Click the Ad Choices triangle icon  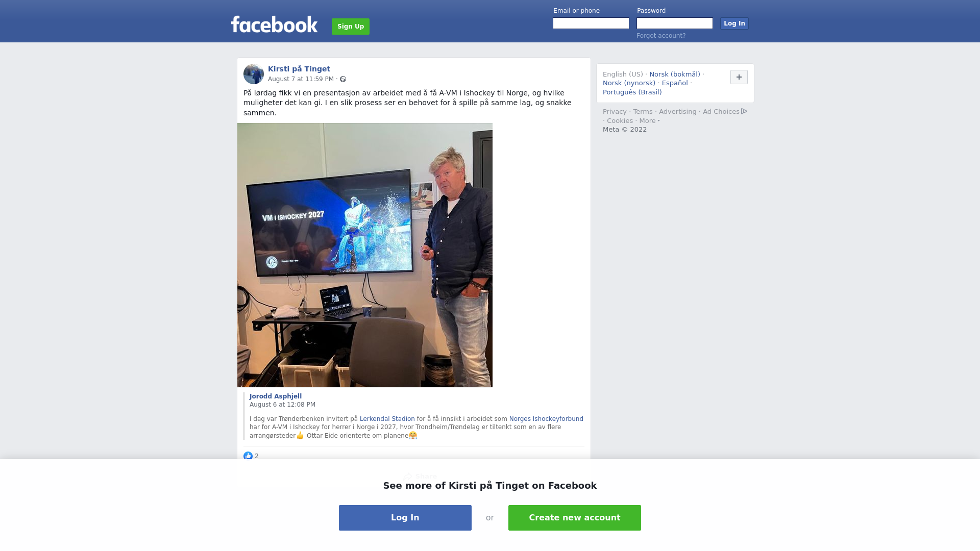click(x=744, y=111)
